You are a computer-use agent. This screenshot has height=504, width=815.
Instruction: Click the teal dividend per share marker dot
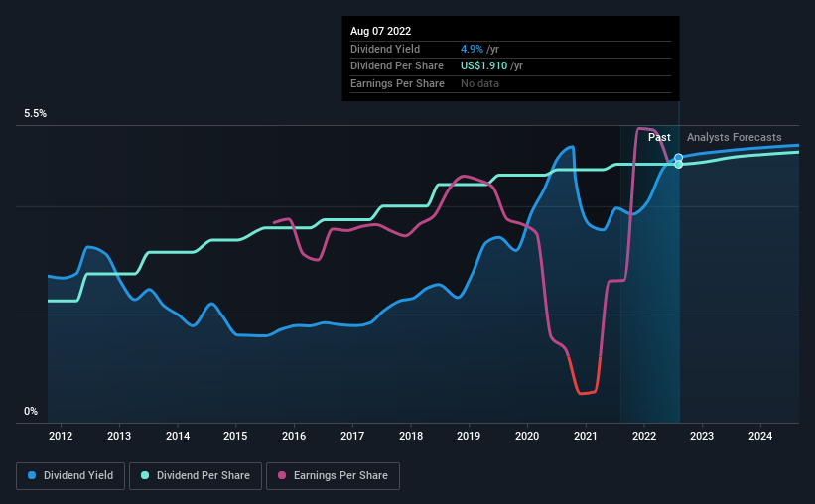coord(678,164)
